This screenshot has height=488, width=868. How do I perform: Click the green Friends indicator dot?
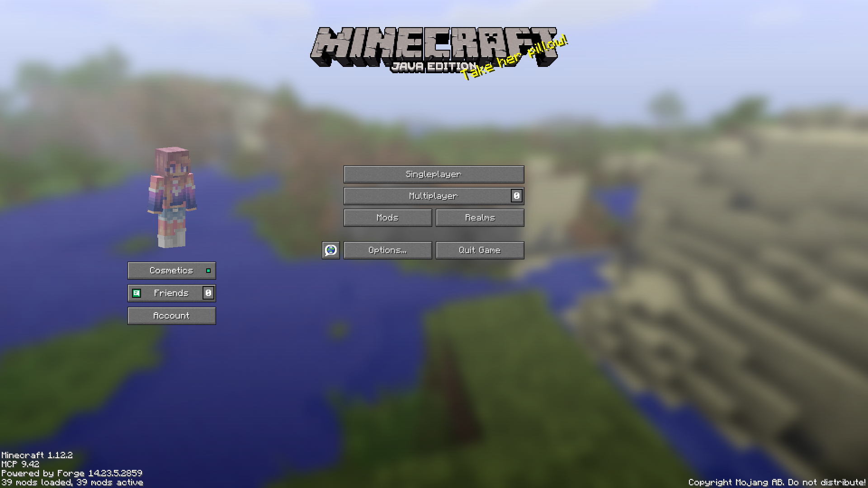pos(136,292)
